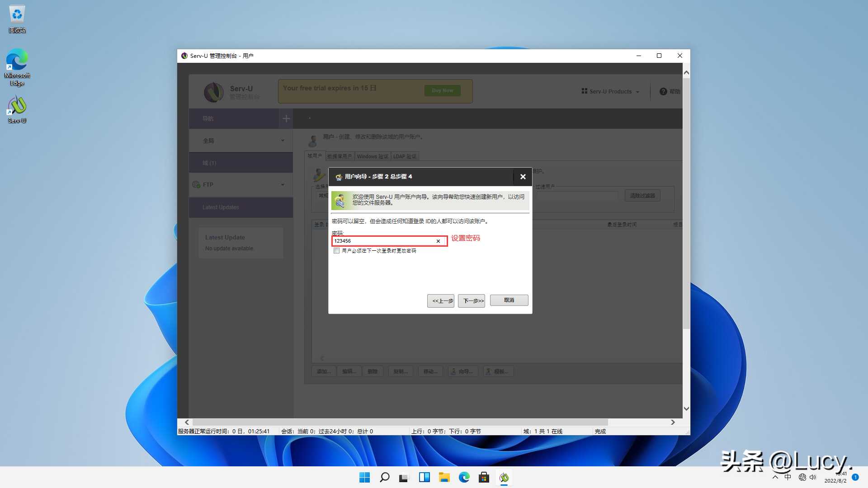
Task: Switch to the 域用户 tab
Action: pyautogui.click(x=315, y=156)
